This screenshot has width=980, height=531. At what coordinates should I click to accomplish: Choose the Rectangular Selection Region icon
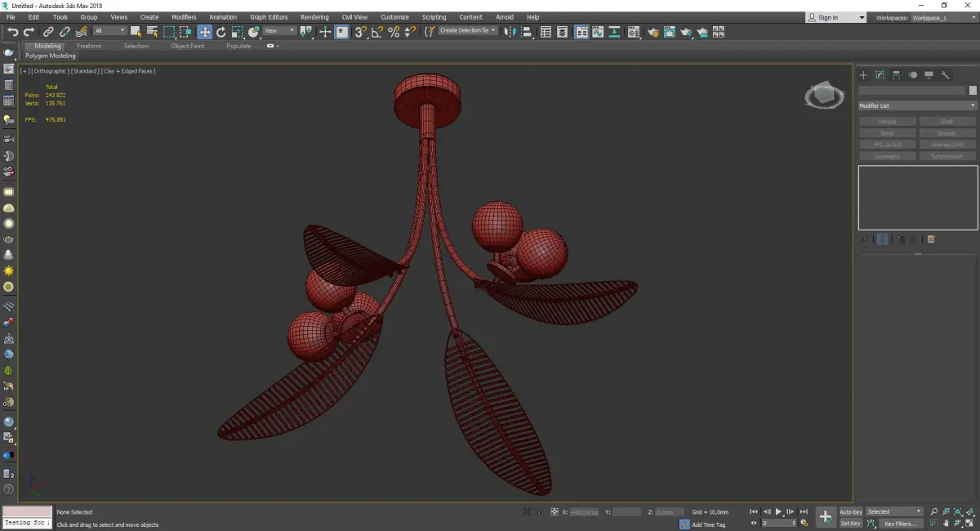click(169, 32)
